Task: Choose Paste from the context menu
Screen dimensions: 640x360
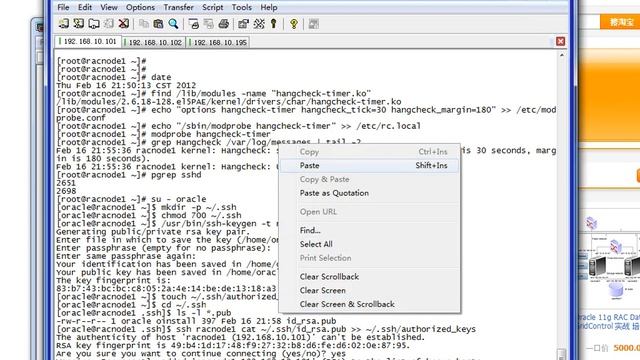Action: [370, 165]
